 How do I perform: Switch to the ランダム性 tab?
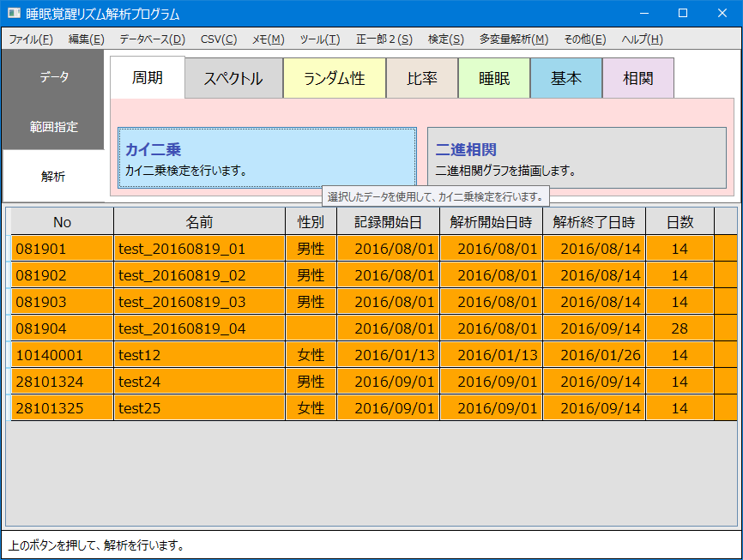pos(335,78)
